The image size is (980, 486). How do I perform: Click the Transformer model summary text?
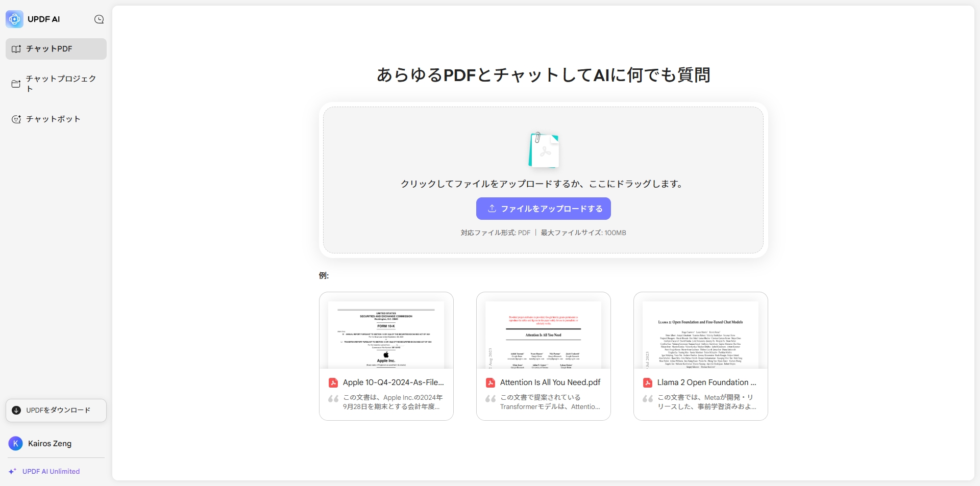(550, 402)
